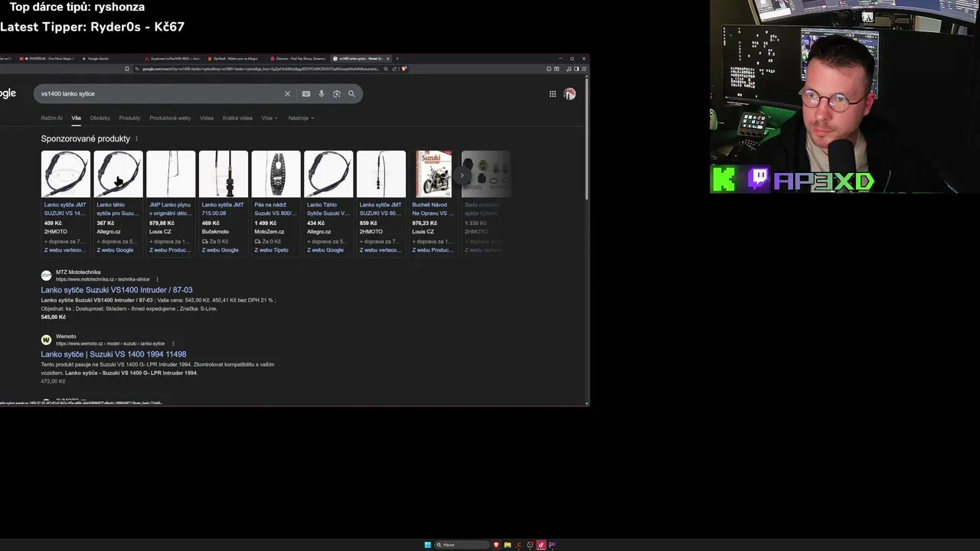Open new browser tab
980x551 pixels.
397,58
